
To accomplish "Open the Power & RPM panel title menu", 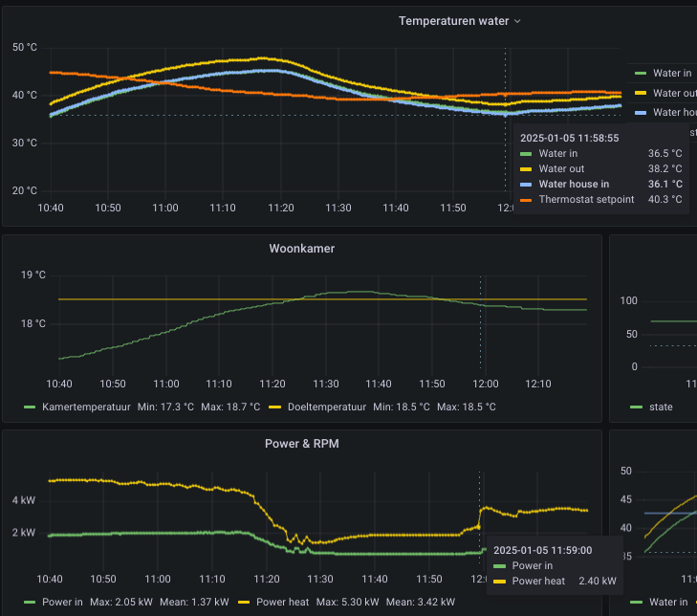I will coord(301,444).
